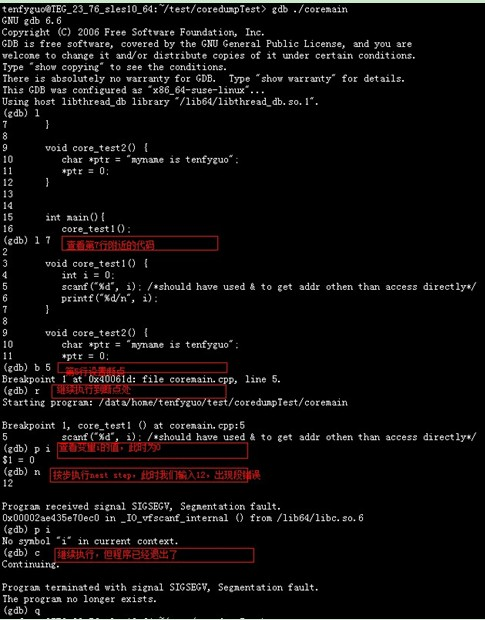The width and height of the screenshot is (485, 620).
Task: Click 'Program terminated with signal SIGSEGV' line
Action: (x=160, y=588)
